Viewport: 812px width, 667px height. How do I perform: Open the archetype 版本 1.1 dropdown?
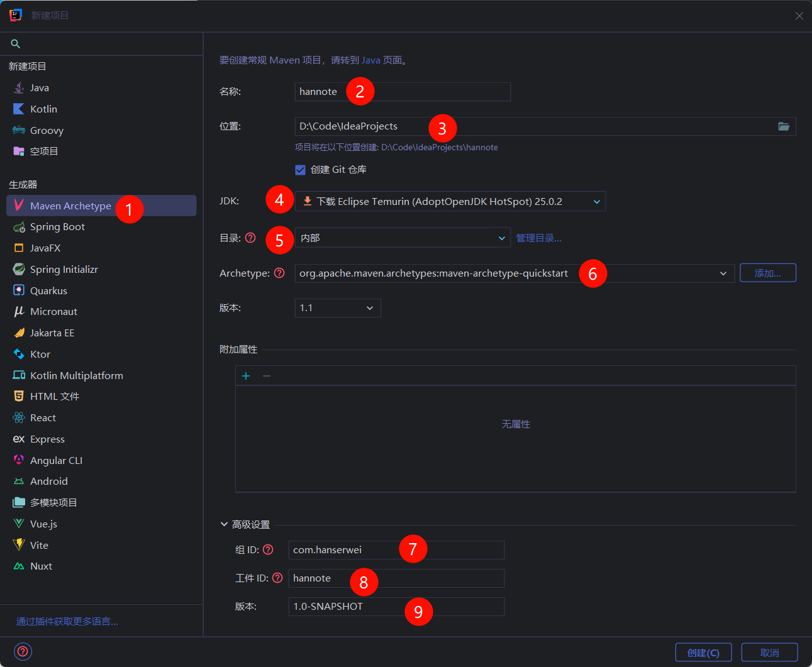[338, 308]
